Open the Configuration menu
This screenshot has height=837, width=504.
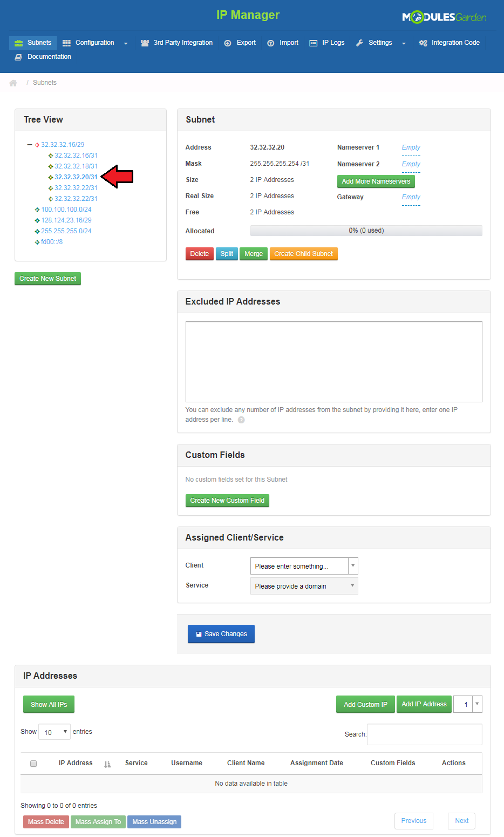95,43
